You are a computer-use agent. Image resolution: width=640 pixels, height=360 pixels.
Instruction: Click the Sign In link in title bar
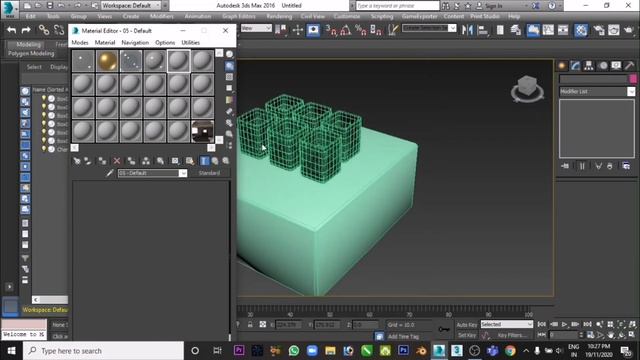coord(493,6)
